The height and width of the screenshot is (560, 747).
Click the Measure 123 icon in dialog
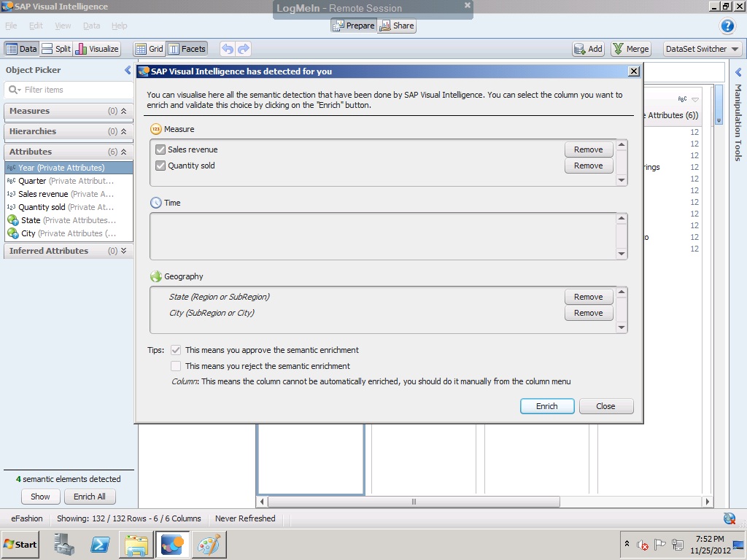tap(156, 129)
